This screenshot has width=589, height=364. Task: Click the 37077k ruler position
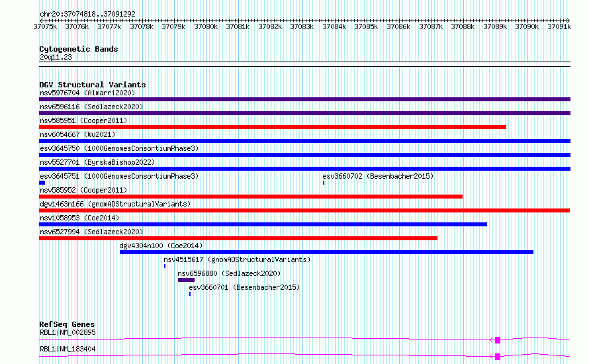[x=109, y=26]
